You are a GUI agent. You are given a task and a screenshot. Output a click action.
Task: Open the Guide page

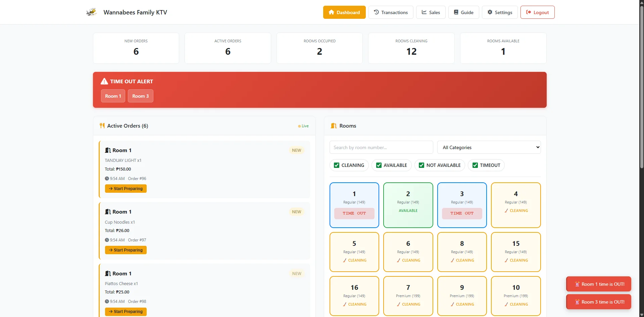click(x=463, y=12)
